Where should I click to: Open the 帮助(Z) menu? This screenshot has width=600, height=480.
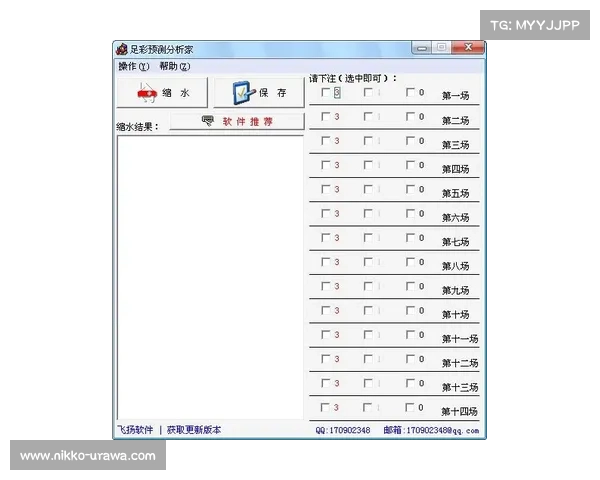click(x=175, y=66)
